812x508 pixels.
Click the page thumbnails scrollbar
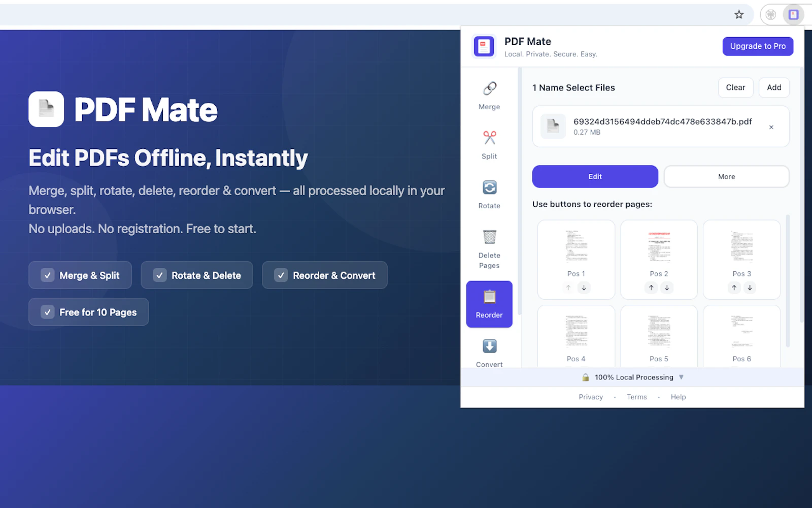tap(788, 281)
